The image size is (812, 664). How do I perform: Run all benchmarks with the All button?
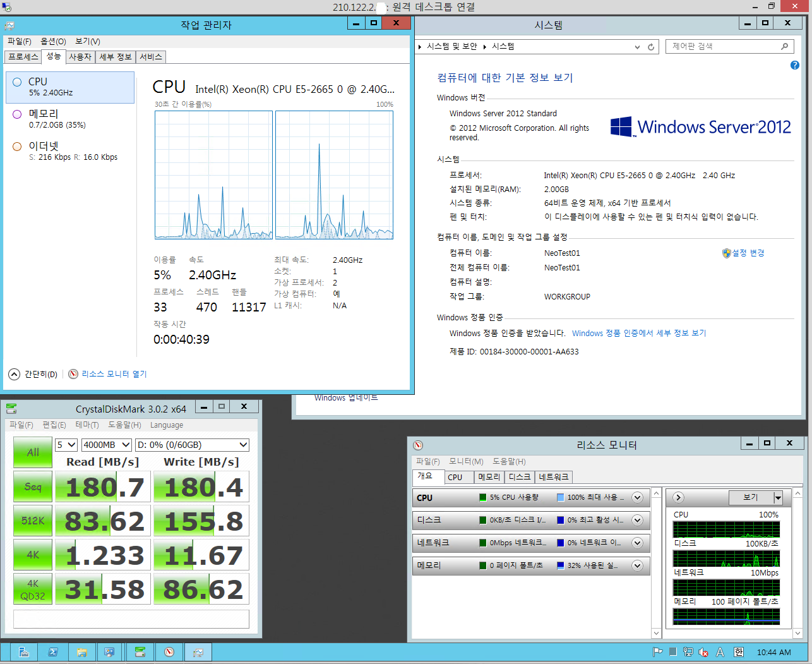coord(33,452)
